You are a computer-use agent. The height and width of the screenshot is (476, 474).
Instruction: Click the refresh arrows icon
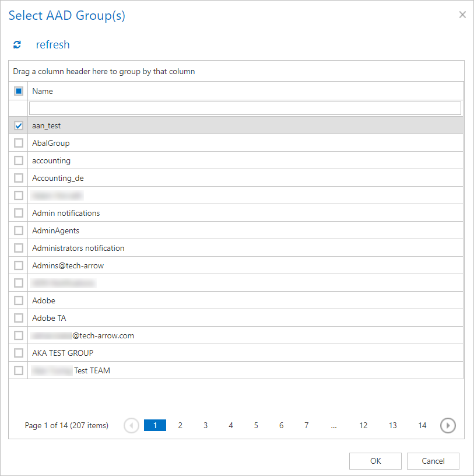17,45
